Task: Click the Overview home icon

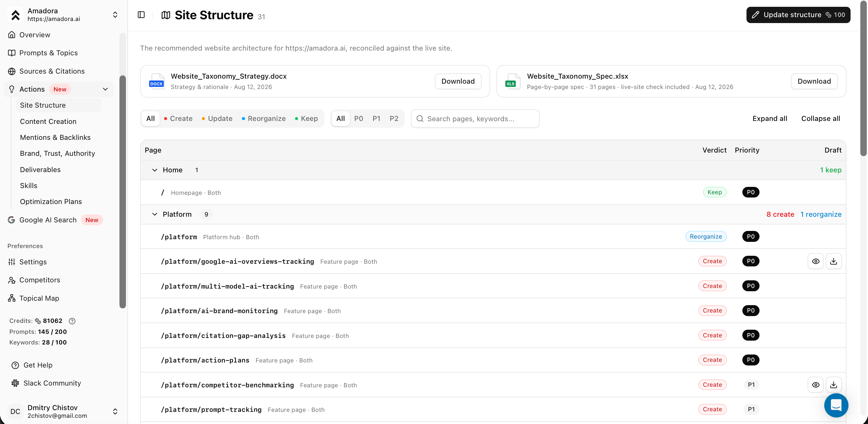Action: click(x=12, y=35)
